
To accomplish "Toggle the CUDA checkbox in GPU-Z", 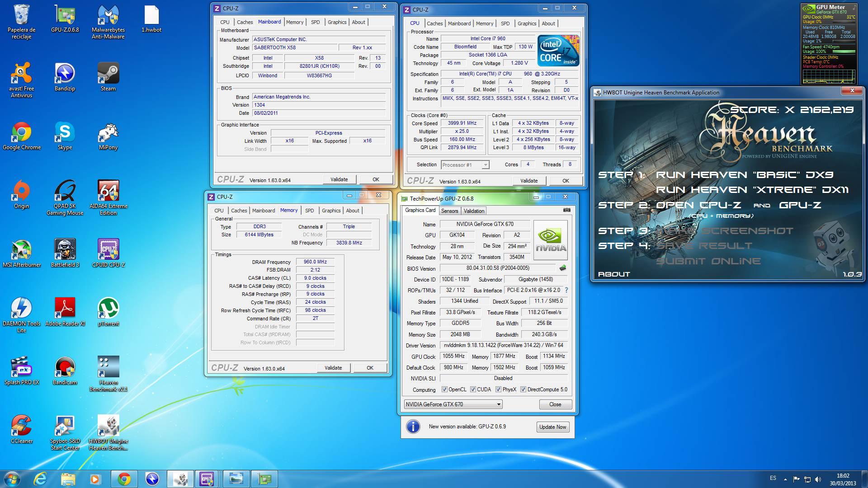I will (473, 389).
